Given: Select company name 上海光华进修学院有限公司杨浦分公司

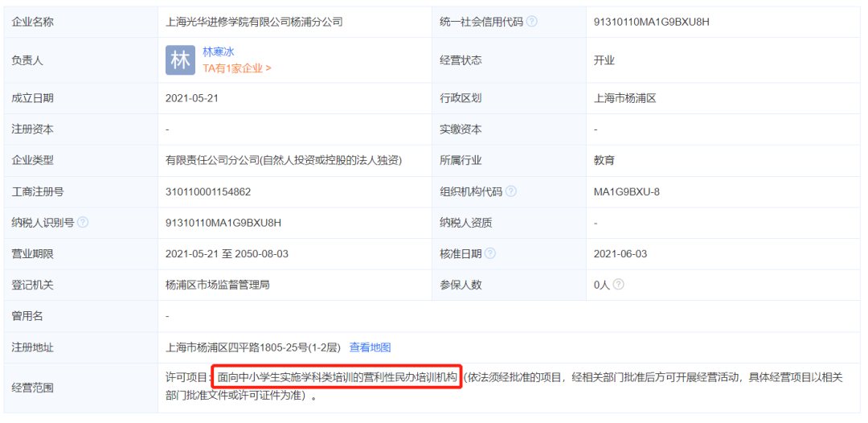Looking at the screenshot, I should coord(254,23).
